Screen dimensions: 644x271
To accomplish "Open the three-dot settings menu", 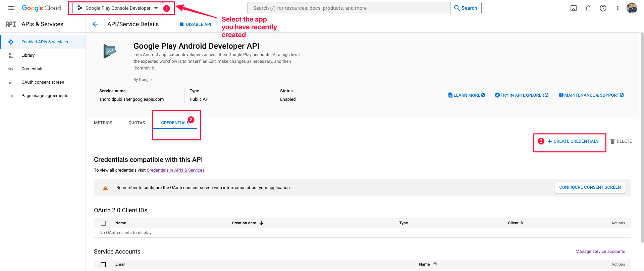I will pyautogui.click(x=618, y=8).
